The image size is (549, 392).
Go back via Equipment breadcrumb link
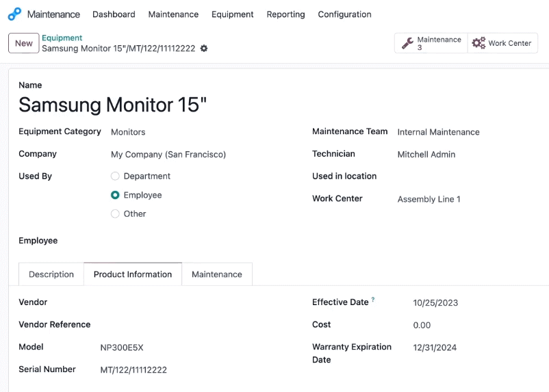62,38
